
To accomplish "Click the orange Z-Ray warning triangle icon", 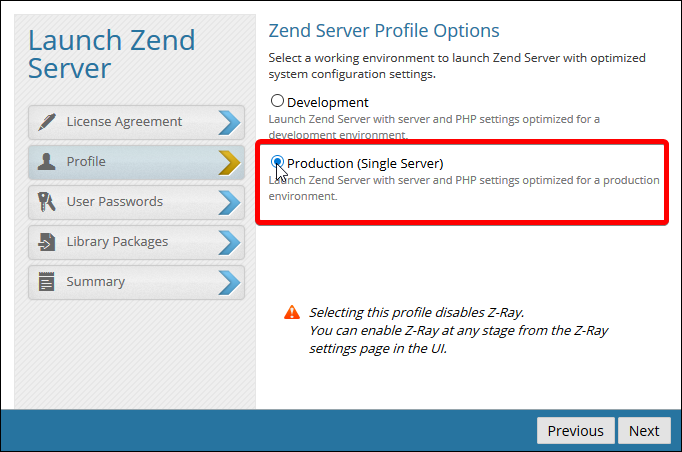I will coord(291,312).
